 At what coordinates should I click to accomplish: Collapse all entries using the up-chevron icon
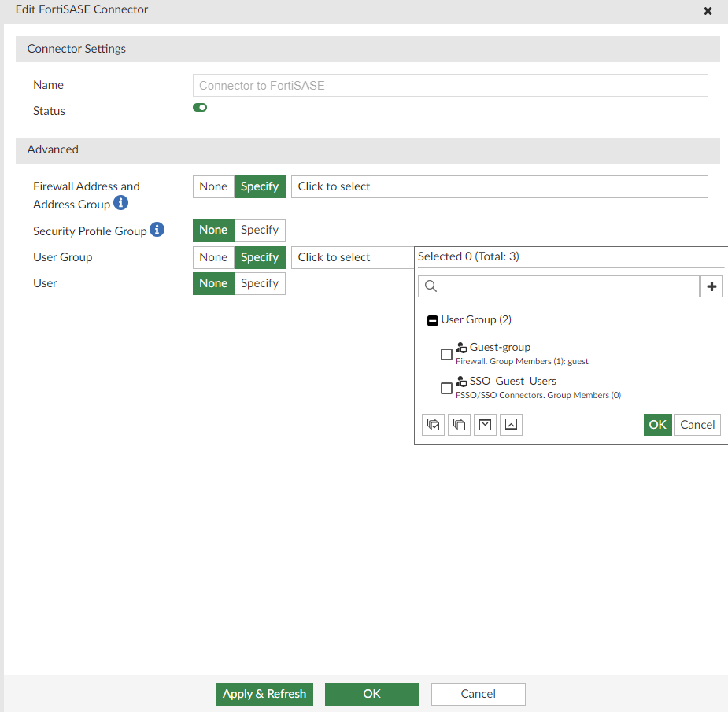pos(511,424)
